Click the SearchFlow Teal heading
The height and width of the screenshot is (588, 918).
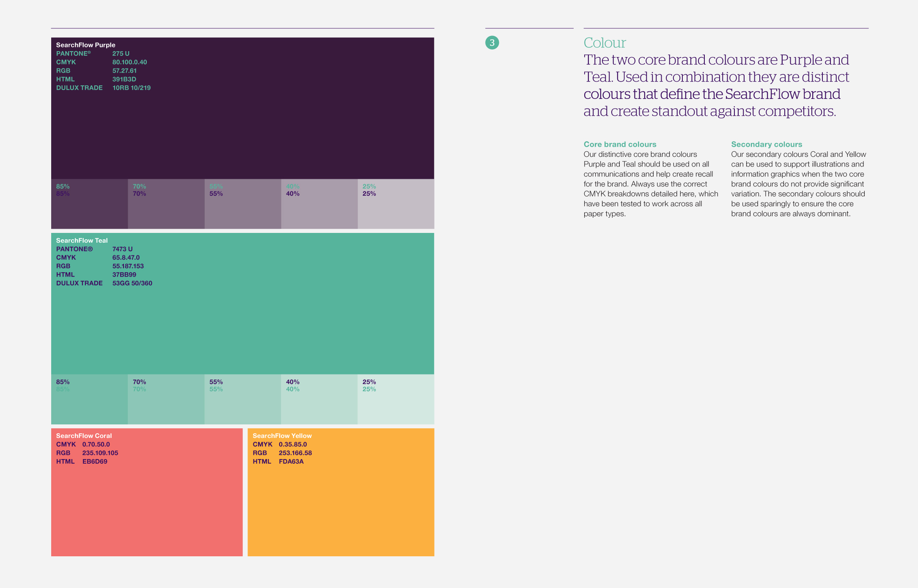[x=82, y=241]
